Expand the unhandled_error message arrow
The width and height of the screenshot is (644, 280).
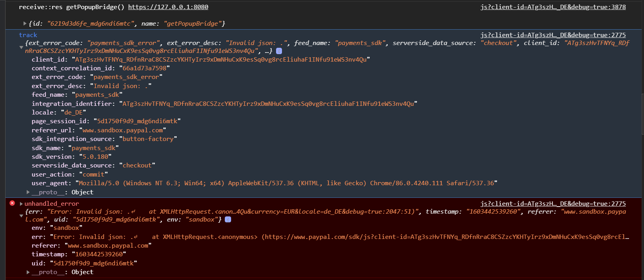[x=21, y=204]
